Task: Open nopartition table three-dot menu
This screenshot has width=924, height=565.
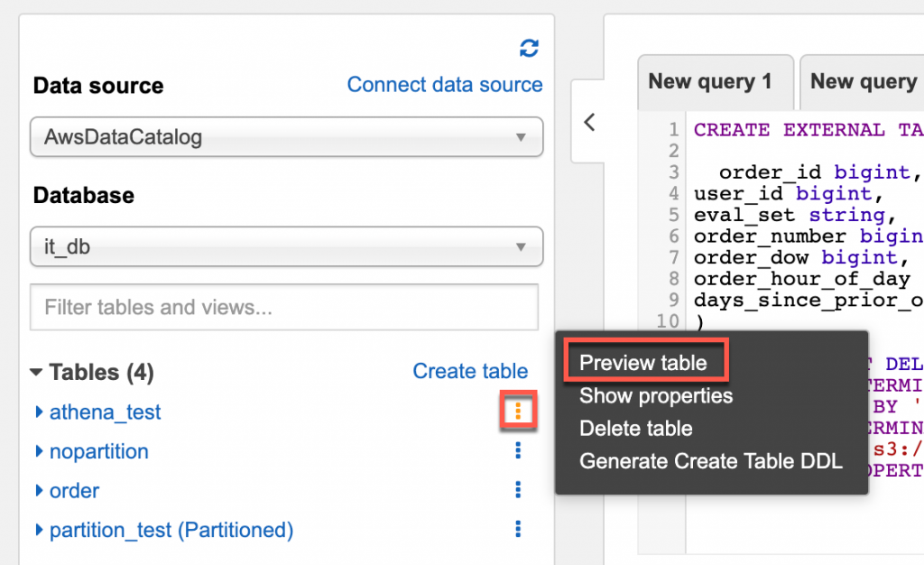Action: (x=518, y=450)
